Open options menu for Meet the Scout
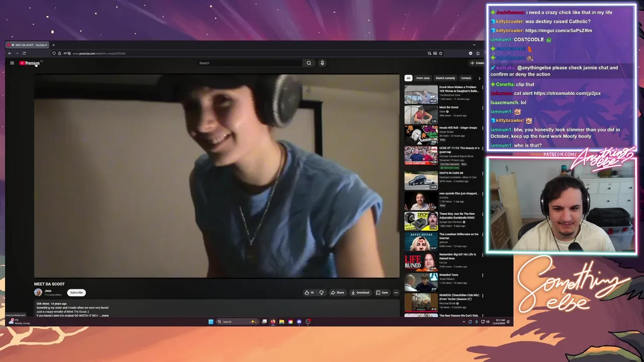This screenshot has width=644, height=362. tap(482, 108)
